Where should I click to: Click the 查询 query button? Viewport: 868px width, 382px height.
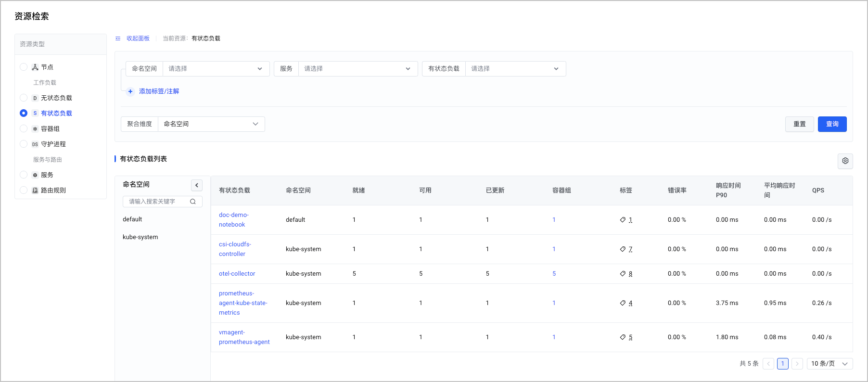click(x=832, y=124)
